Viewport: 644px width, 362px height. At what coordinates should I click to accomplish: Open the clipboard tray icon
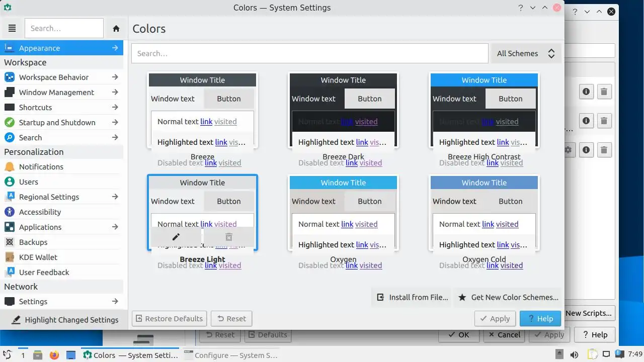[x=593, y=354]
